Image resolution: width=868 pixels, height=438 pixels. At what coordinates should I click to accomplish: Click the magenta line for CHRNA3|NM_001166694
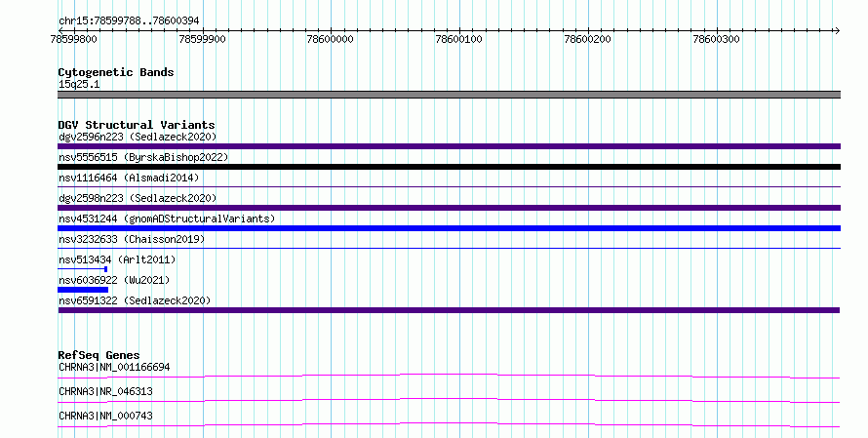449,377
